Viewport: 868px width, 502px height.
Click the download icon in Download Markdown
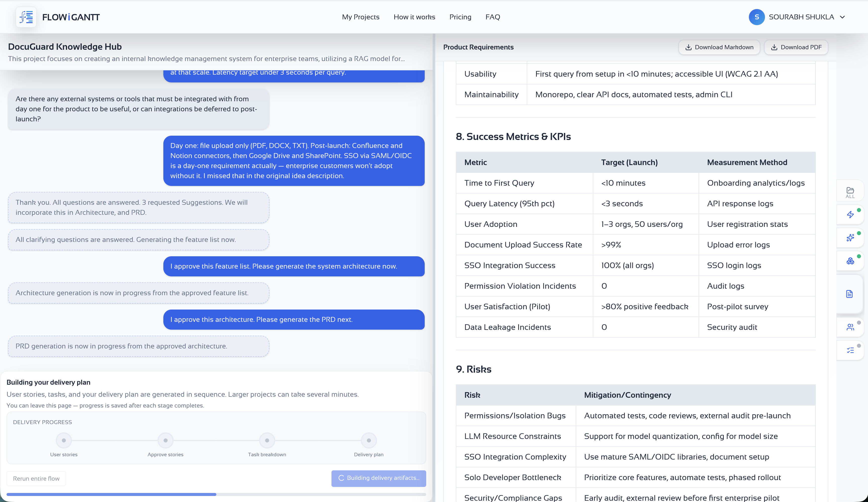688,47
